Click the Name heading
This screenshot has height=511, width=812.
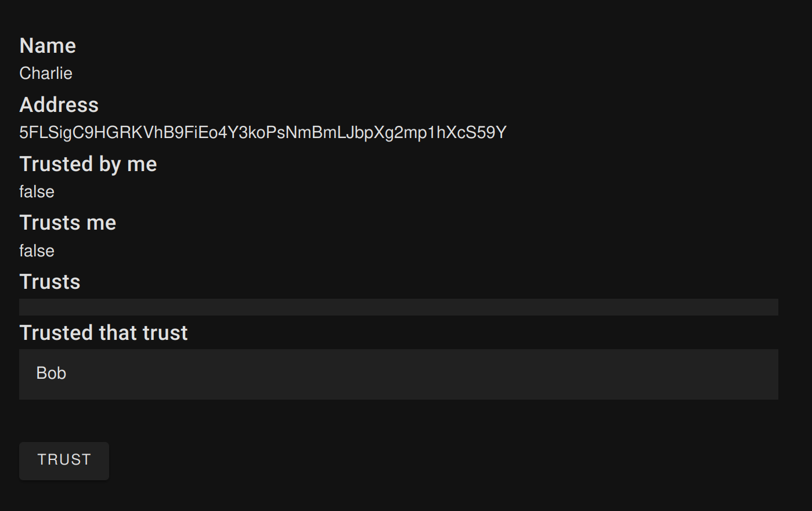(48, 46)
